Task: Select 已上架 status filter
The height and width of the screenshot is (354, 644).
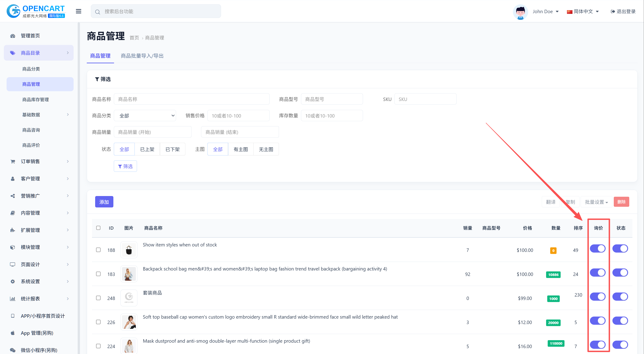Action: [147, 149]
